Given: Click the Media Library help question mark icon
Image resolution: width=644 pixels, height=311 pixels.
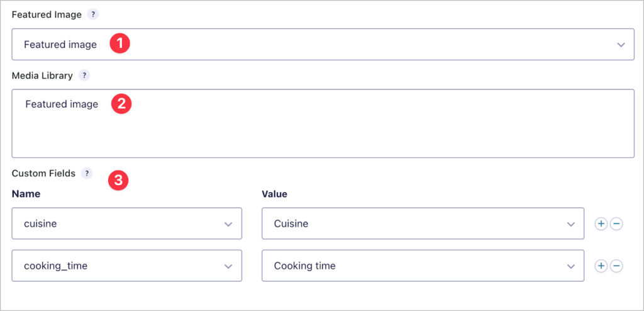Looking at the screenshot, I should pyautogui.click(x=84, y=76).
